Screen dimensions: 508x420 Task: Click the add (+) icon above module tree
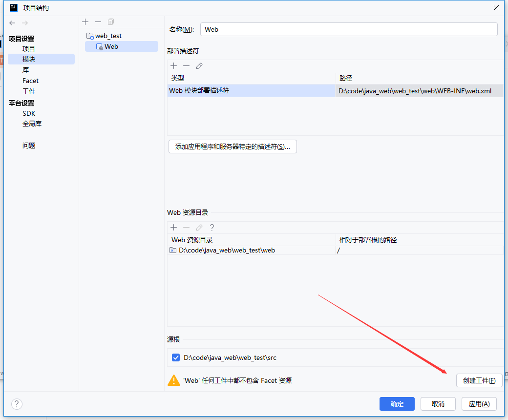click(x=85, y=22)
